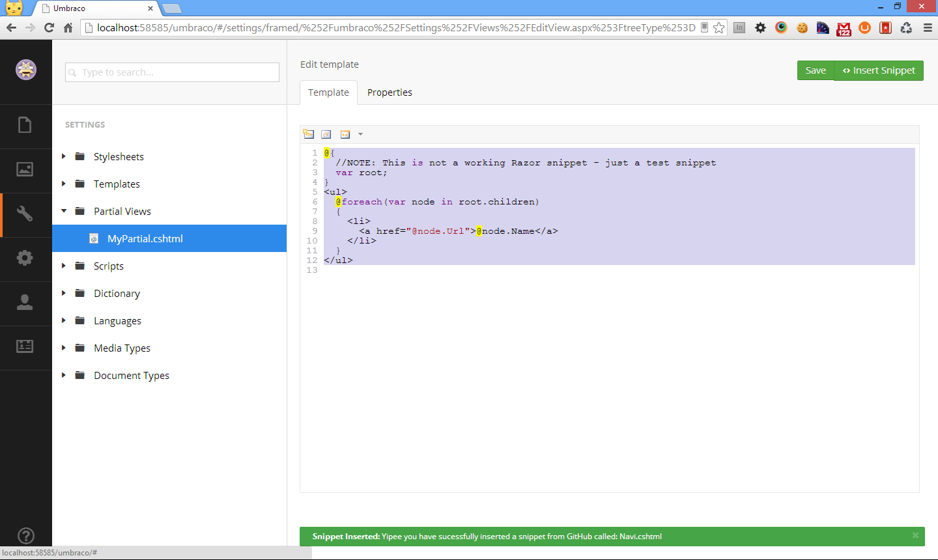The image size is (938, 560).
Task: Click the MyPartial.cshtml file icon
Action: [94, 239]
